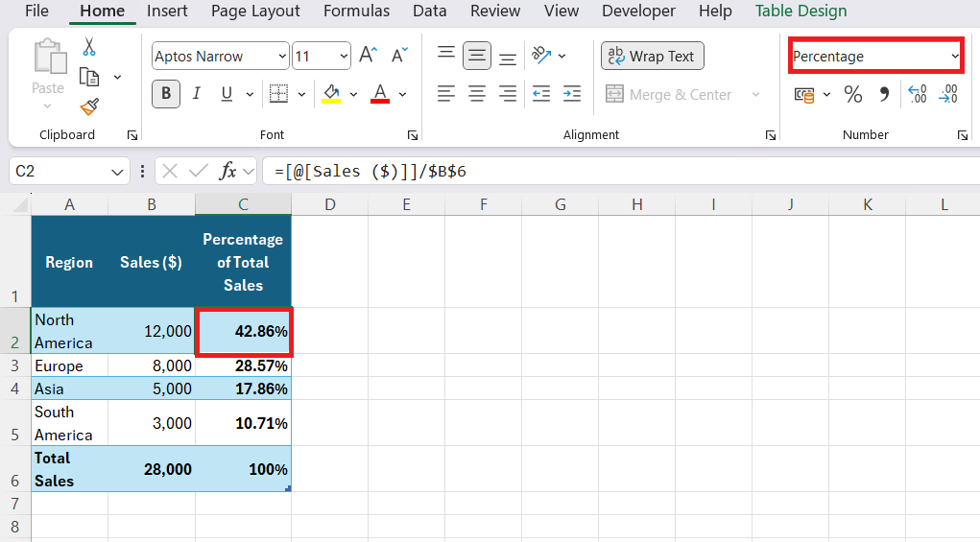Click Cancel X in formula bar
Image resolution: width=980 pixels, height=542 pixels.
(x=169, y=171)
